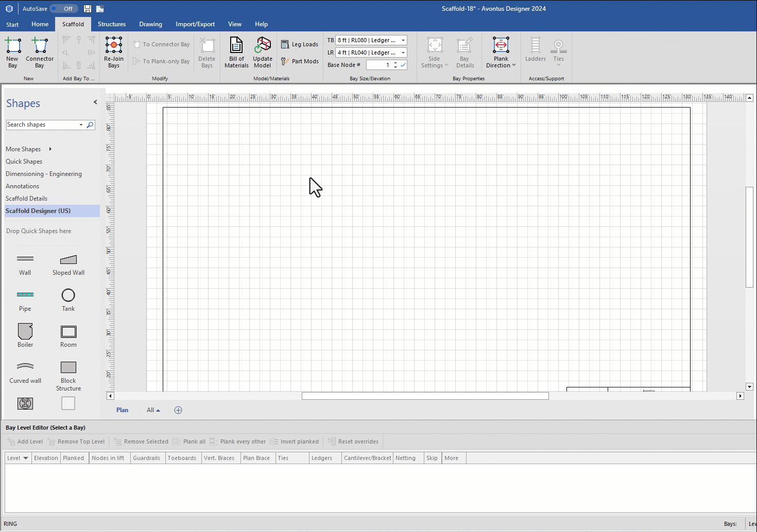Pick the Boiler shape stencil
Screen dimensions: 757x532
(x=25, y=335)
